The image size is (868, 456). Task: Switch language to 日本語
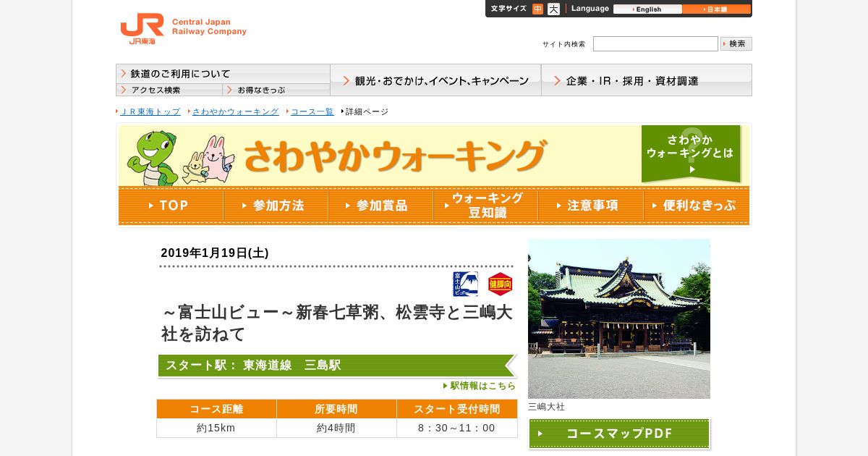point(716,9)
